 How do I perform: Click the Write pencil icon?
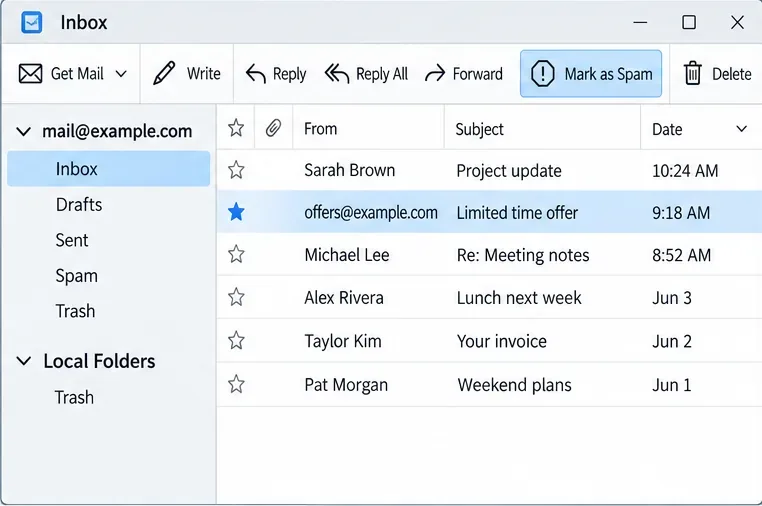click(x=164, y=73)
